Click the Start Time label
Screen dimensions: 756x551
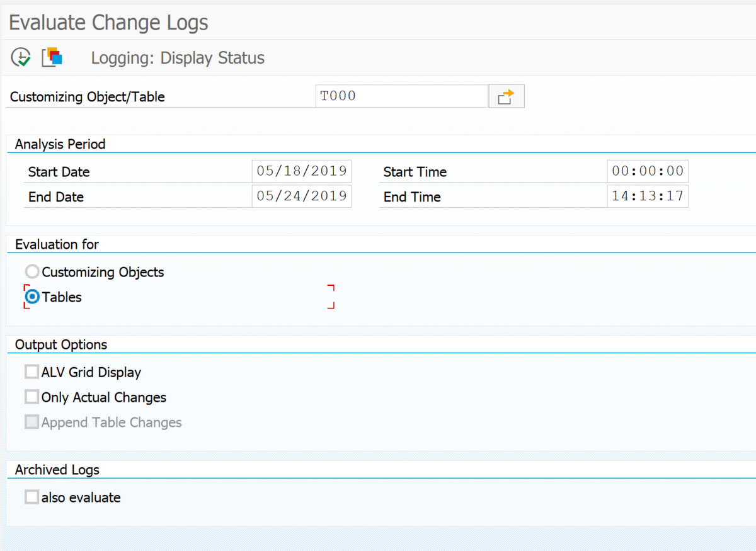pyautogui.click(x=415, y=172)
